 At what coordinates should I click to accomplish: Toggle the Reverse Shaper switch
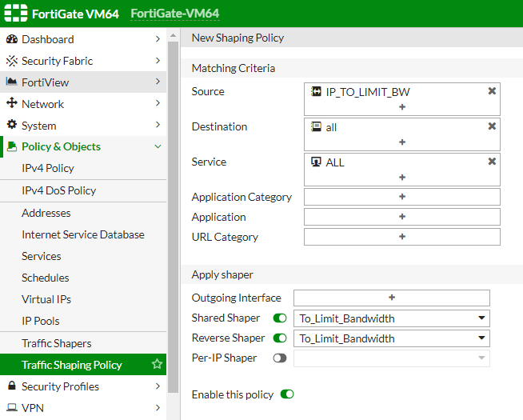(x=280, y=338)
